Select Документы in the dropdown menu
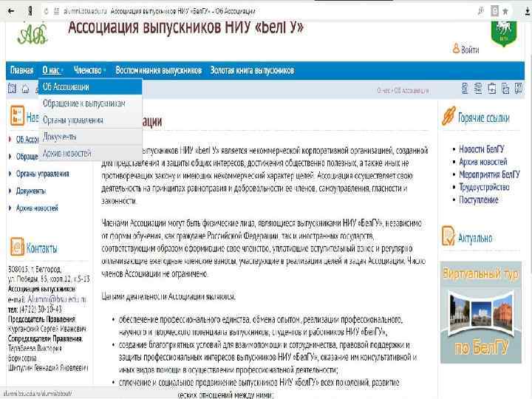532x399 pixels. pyautogui.click(x=90, y=137)
